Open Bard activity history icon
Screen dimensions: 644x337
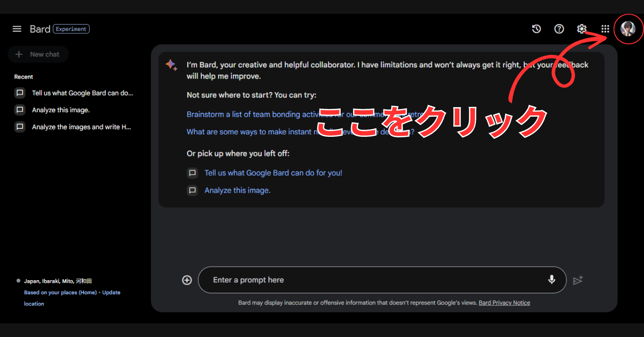coord(536,29)
